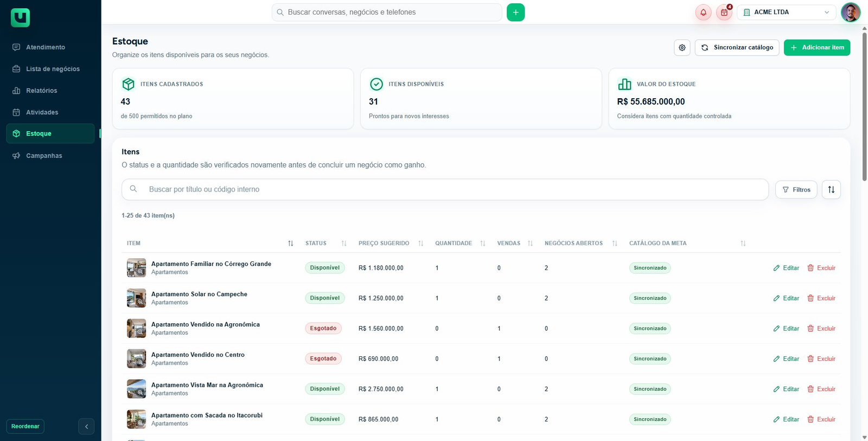Click the search by title or code field
Viewport: 868px width, 441px height.
445,189
